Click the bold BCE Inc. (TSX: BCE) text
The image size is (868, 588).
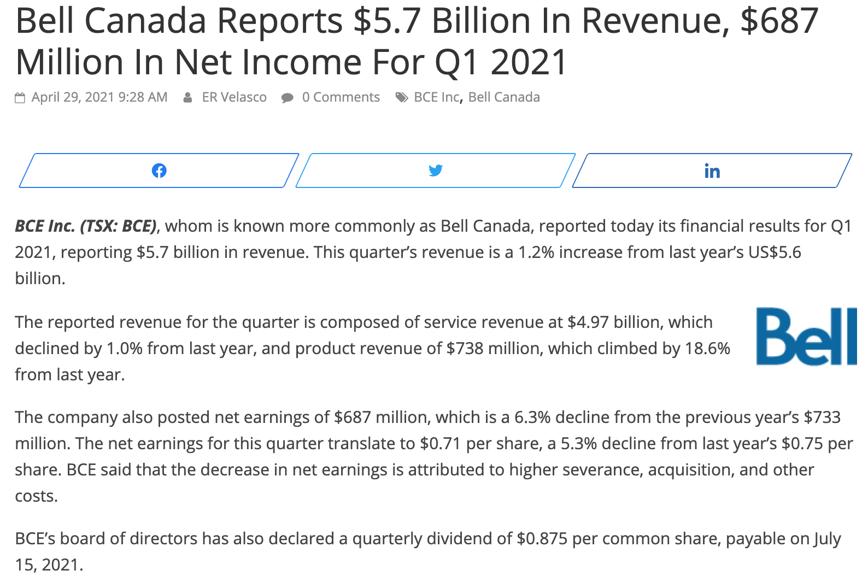pyautogui.click(x=86, y=226)
